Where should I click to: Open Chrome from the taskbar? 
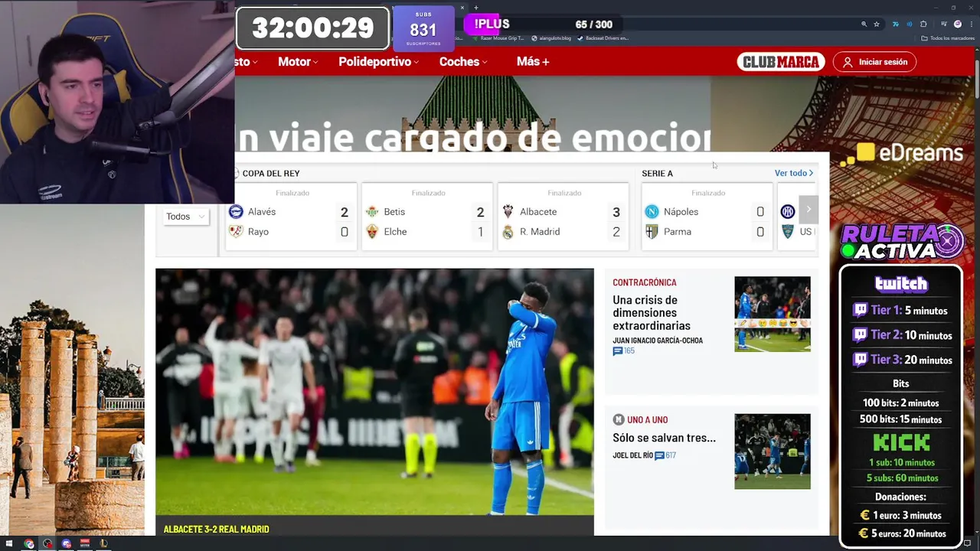29,544
